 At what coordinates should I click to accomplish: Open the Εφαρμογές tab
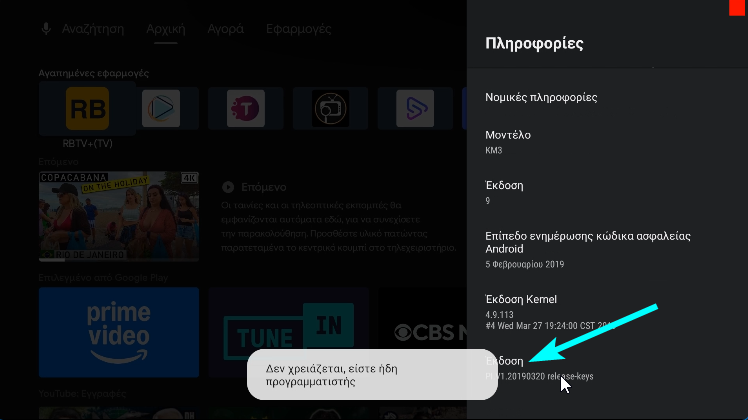[x=298, y=29]
